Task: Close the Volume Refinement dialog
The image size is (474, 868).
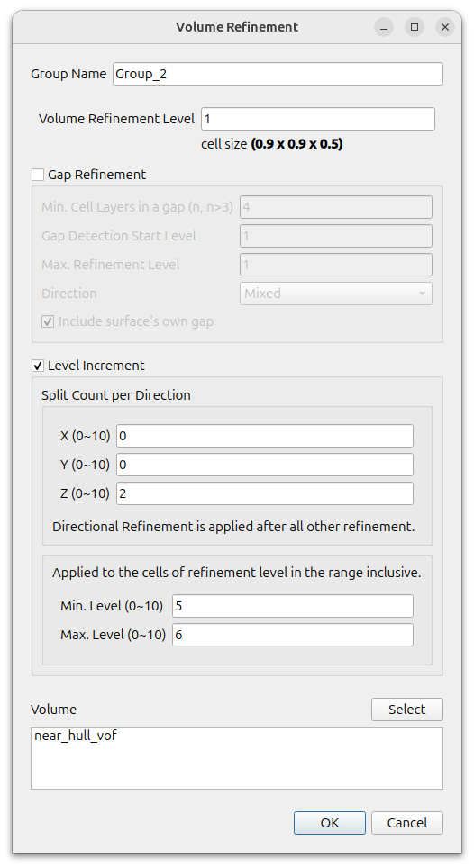Action: pyautogui.click(x=444, y=27)
